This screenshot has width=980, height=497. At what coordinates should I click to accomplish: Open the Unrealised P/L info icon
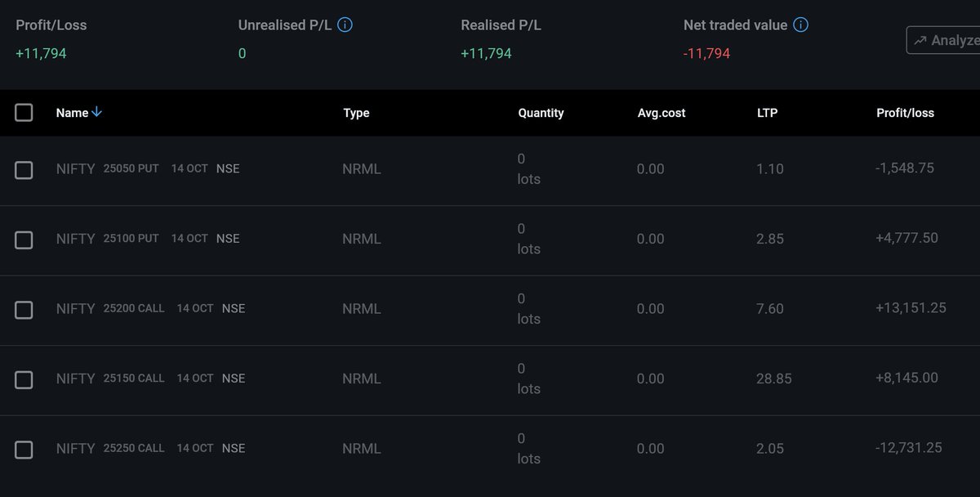[345, 25]
